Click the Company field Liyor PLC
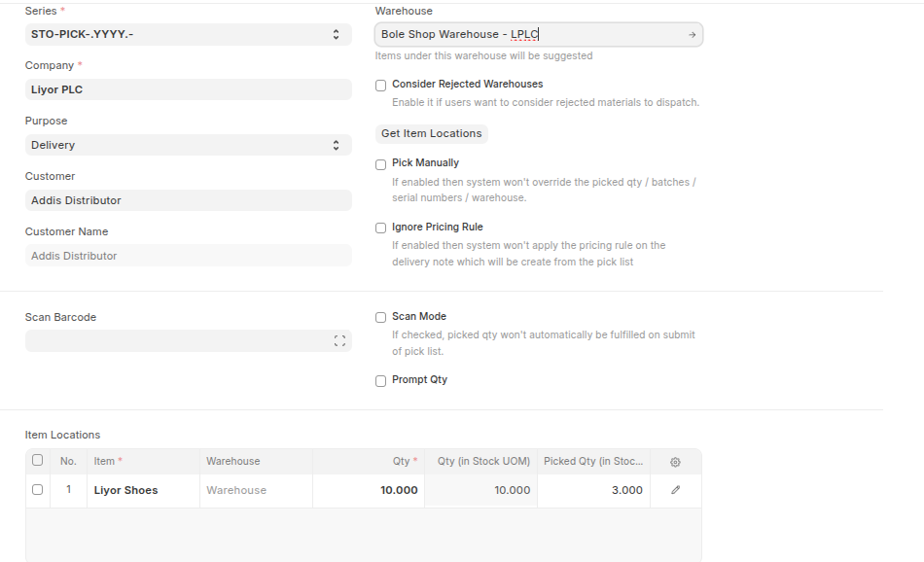924x562 pixels. (x=188, y=89)
